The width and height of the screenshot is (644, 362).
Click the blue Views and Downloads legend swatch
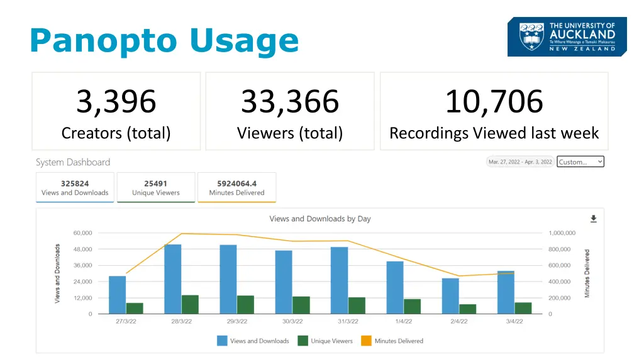coord(222,341)
